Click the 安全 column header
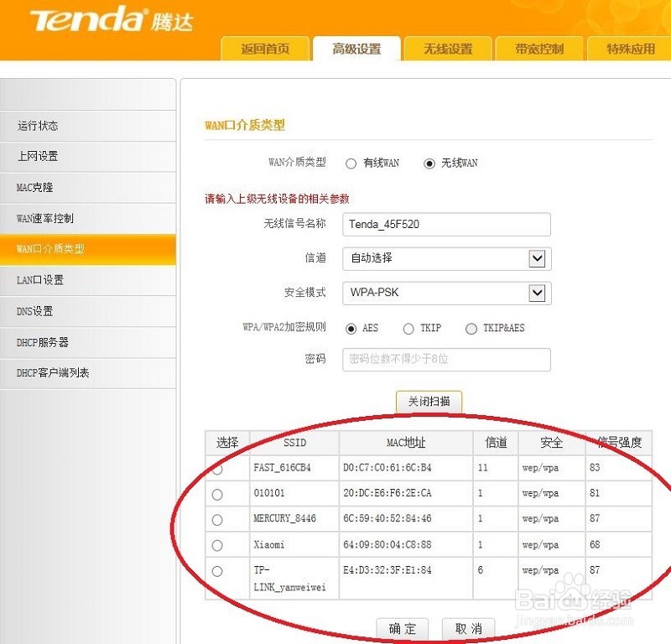 (551, 443)
